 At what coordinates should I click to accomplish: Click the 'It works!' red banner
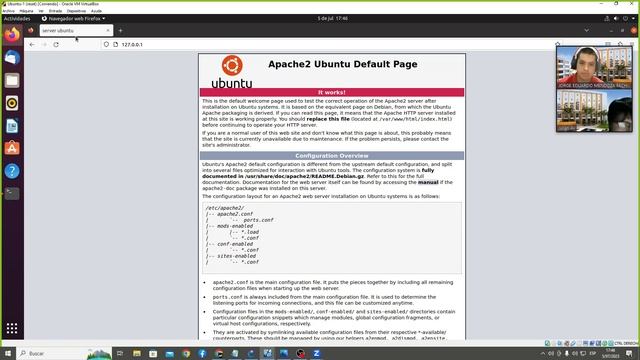[x=332, y=93]
